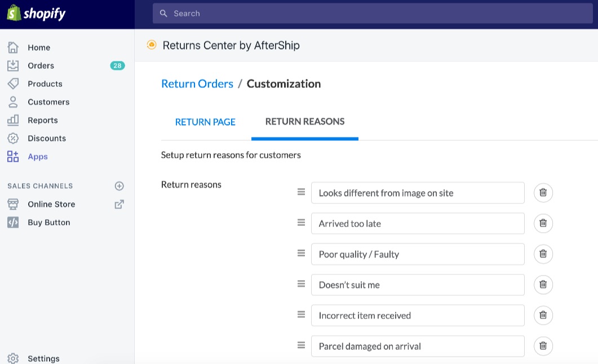Delete the 'Arrived too late' return reason
The image size is (598, 364).
point(543,223)
